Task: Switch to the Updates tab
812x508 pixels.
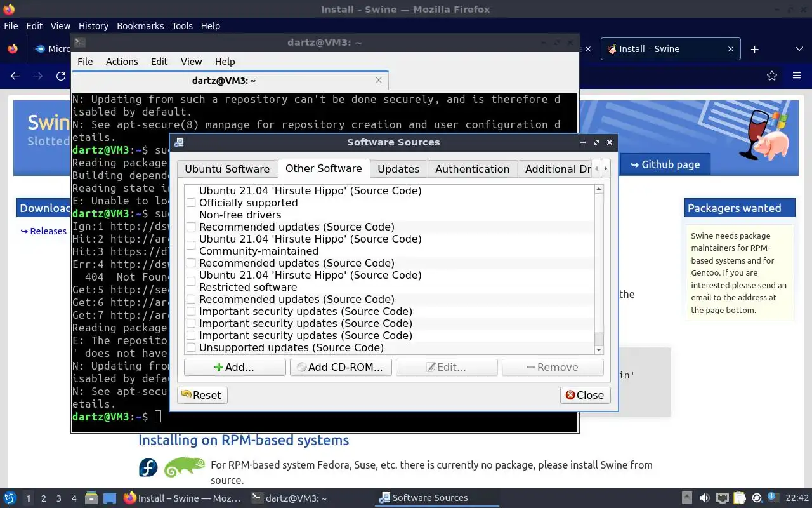Action: click(x=398, y=169)
